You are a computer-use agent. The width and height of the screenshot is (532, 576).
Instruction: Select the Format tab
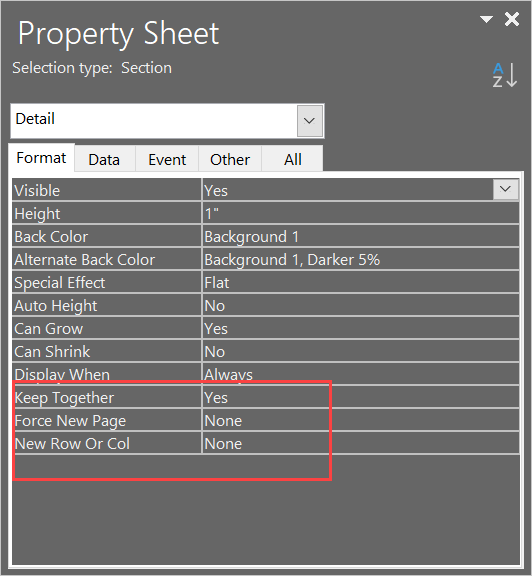(x=42, y=158)
